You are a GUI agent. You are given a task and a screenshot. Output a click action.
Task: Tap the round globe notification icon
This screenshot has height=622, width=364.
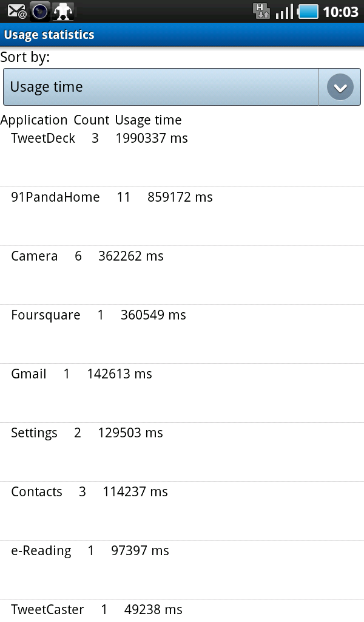40,11
